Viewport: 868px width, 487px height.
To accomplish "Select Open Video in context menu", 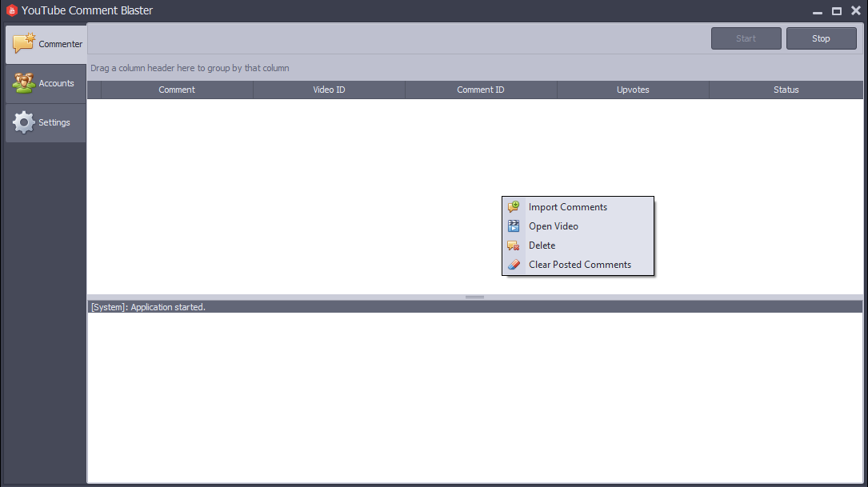I will pos(578,226).
